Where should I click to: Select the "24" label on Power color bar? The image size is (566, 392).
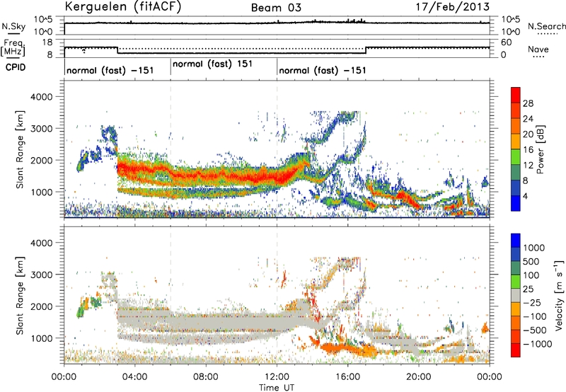(x=528, y=119)
